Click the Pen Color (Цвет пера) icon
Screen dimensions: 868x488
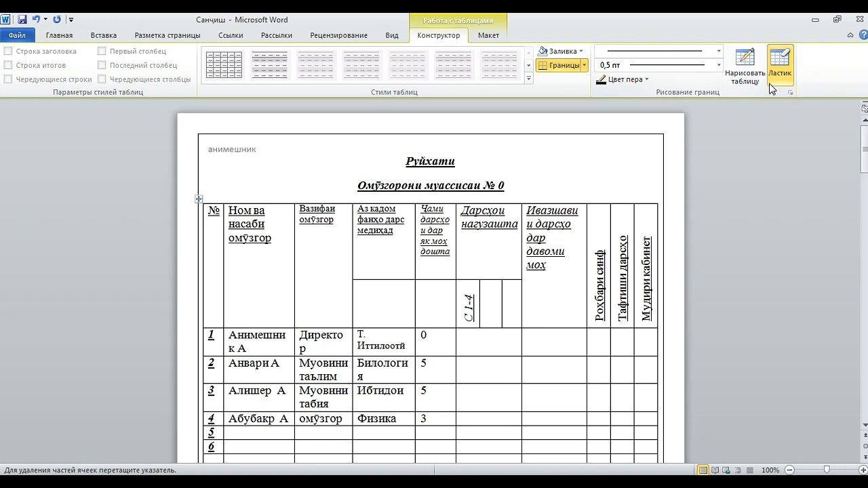(601, 79)
